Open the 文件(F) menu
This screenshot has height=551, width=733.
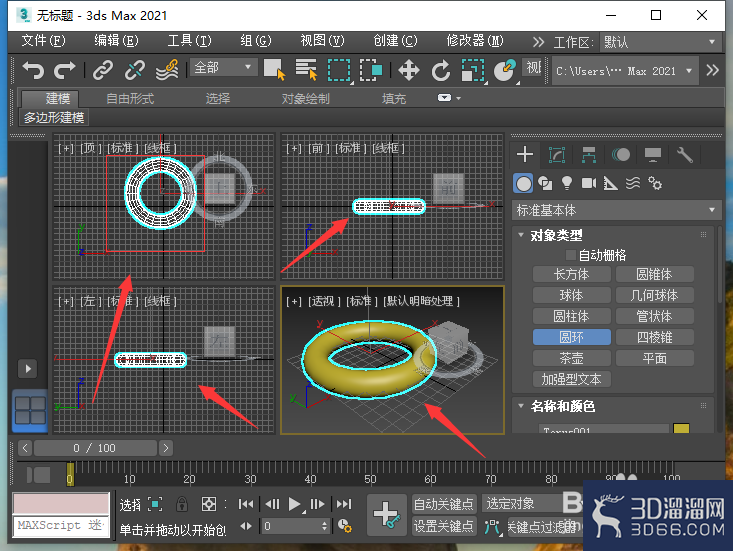point(43,41)
